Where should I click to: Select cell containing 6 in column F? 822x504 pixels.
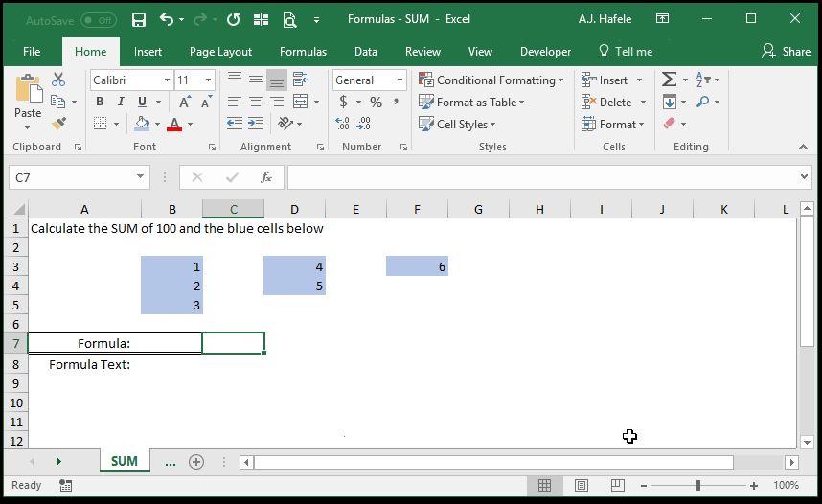pos(418,266)
